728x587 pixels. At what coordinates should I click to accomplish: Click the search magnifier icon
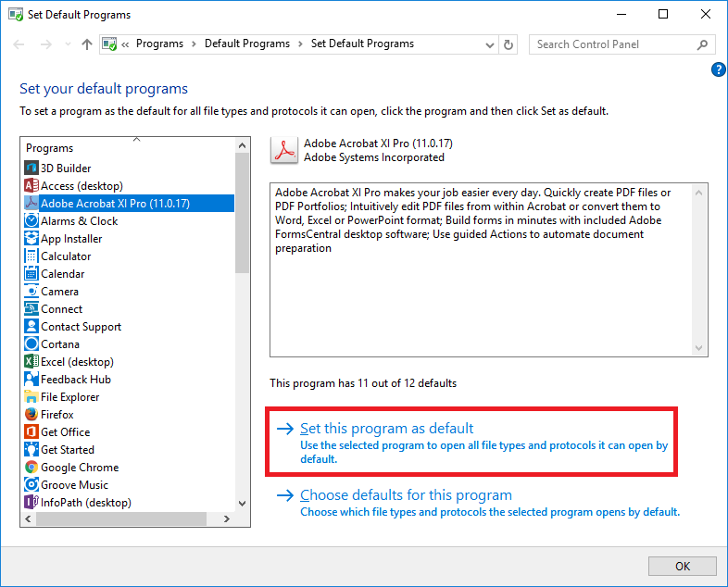pos(702,44)
